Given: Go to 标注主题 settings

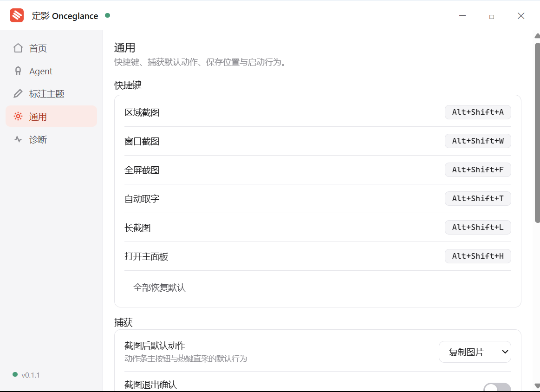Looking at the screenshot, I should coord(52,94).
